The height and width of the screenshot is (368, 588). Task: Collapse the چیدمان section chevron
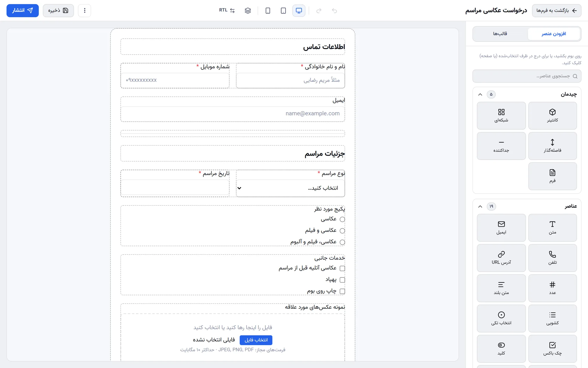click(480, 94)
